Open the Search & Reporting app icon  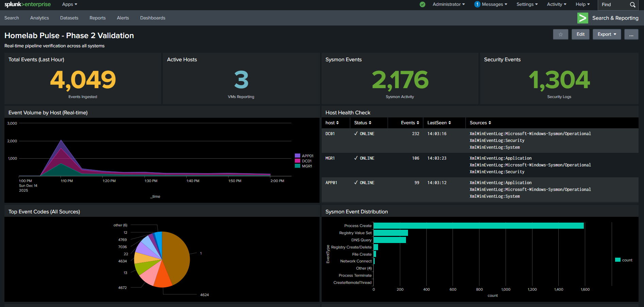click(583, 18)
